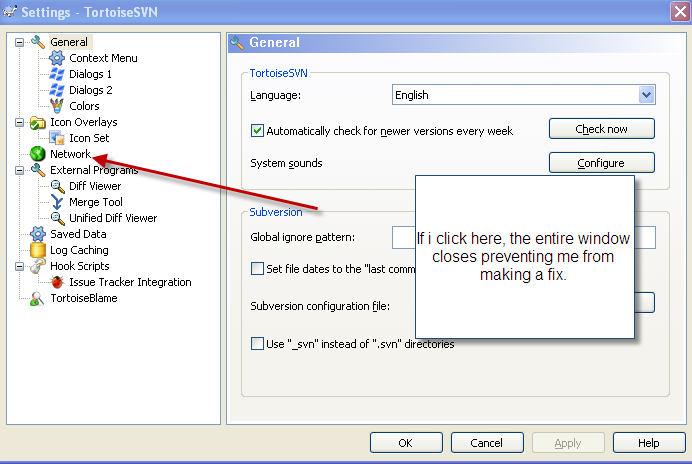The height and width of the screenshot is (464, 692).
Task: Collapse the Hook Scripts tree node
Action: click(x=19, y=266)
